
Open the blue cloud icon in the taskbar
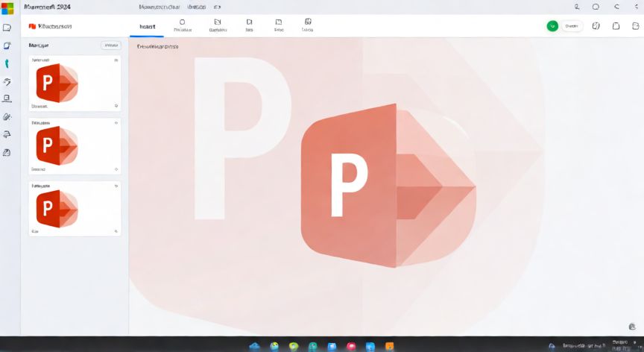255,346
